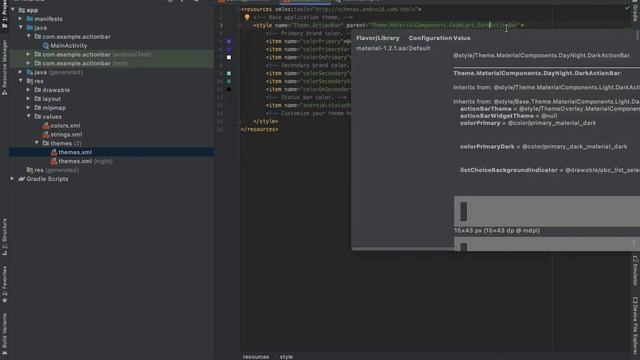Expand com.example.actionbar (test) package
The image size is (640, 360).
[29, 63]
